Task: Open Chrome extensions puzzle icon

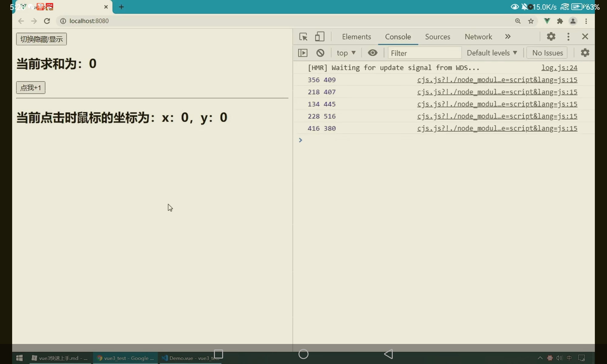Action: (x=560, y=21)
